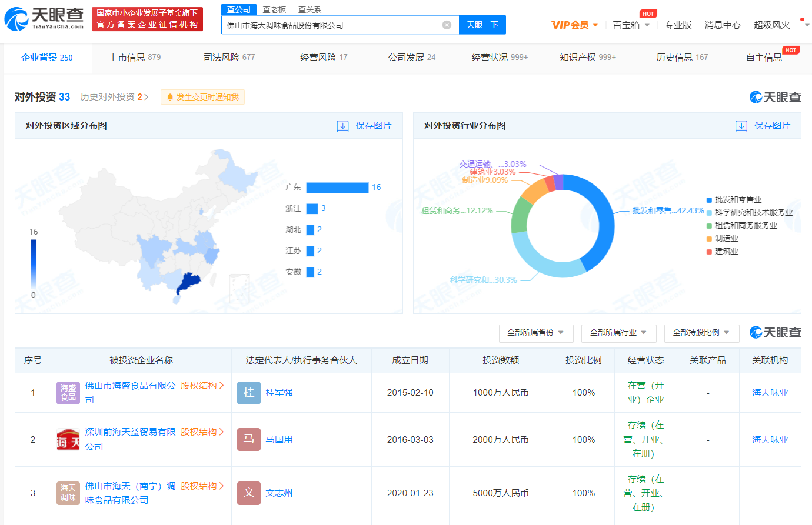Switch to the 查关系 search tab
812x525 pixels.
pyautogui.click(x=310, y=9)
